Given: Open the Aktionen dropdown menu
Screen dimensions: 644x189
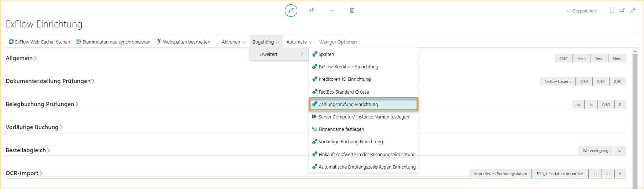Looking at the screenshot, I should (233, 42).
